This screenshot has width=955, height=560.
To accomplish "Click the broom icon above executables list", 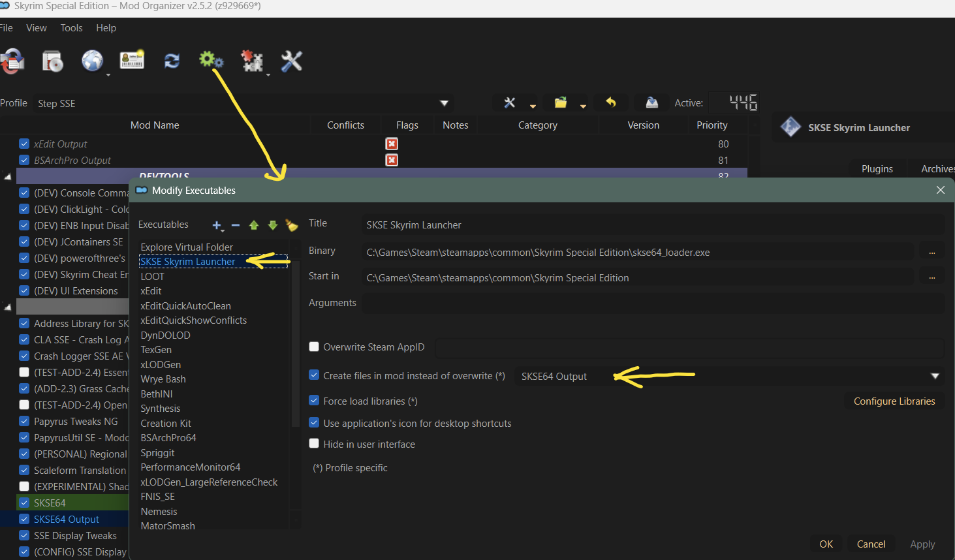I will [292, 225].
